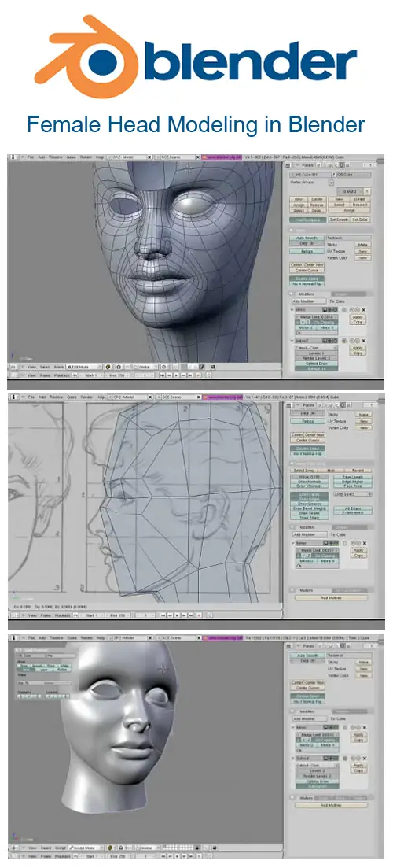Click Copy beside Mirror in wireframe screenshot
The height and width of the screenshot is (868, 393).
click(x=358, y=322)
